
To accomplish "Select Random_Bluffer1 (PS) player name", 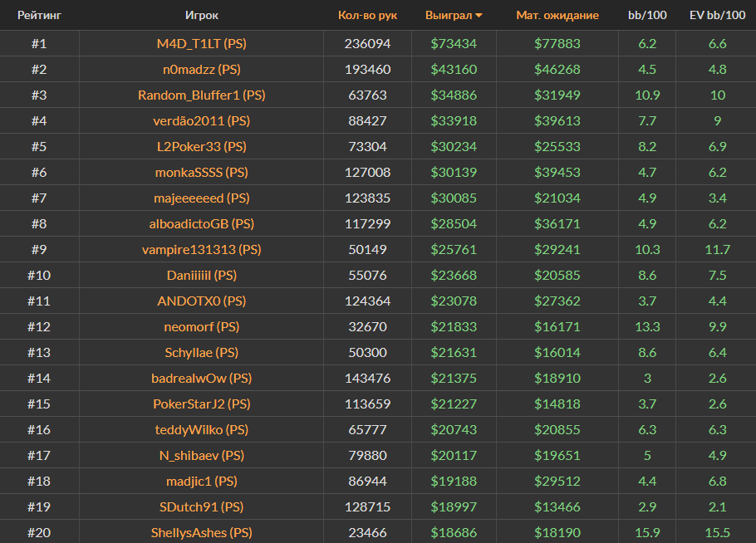I will (202, 95).
